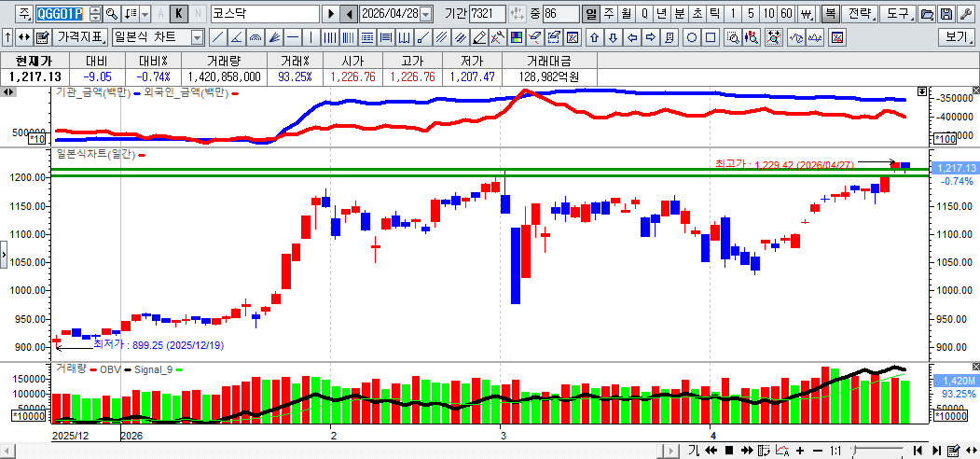Click the 보기 view button
This screenshot has height=459, width=980.
958,37
